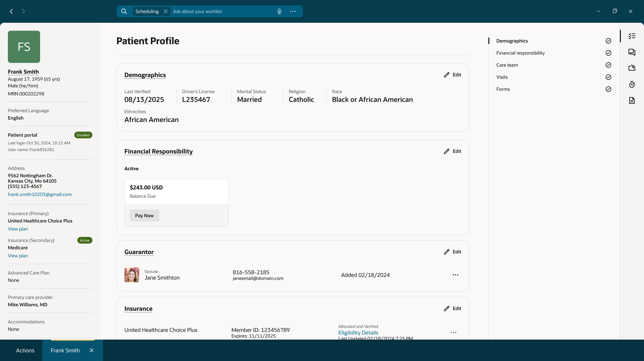Minimize the application window
The width and height of the screenshot is (644, 361).
coord(598,11)
